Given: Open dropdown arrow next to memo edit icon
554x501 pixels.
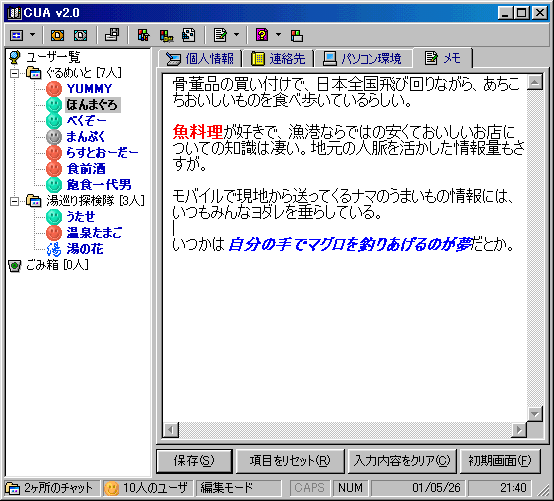Looking at the screenshot, I should pyautogui.click(x=236, y=35).
